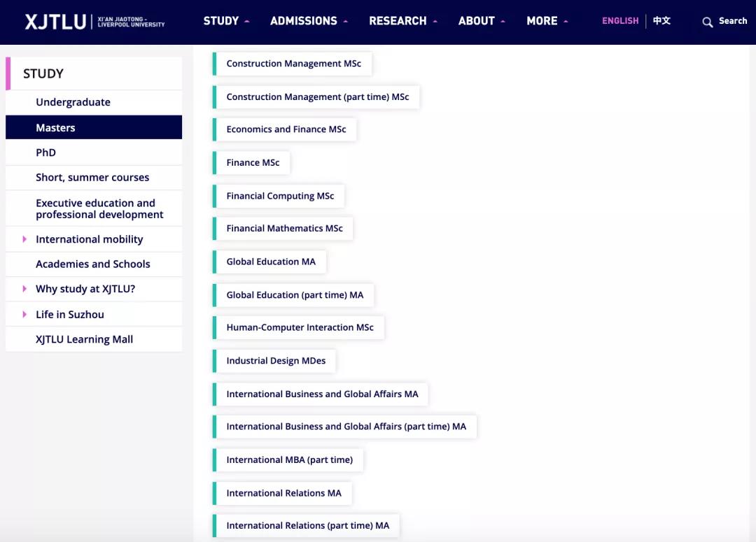Screen dimensions: 756x542
Task: Open International Business and Global Affairs MA
Action: [x=321, y=394]
